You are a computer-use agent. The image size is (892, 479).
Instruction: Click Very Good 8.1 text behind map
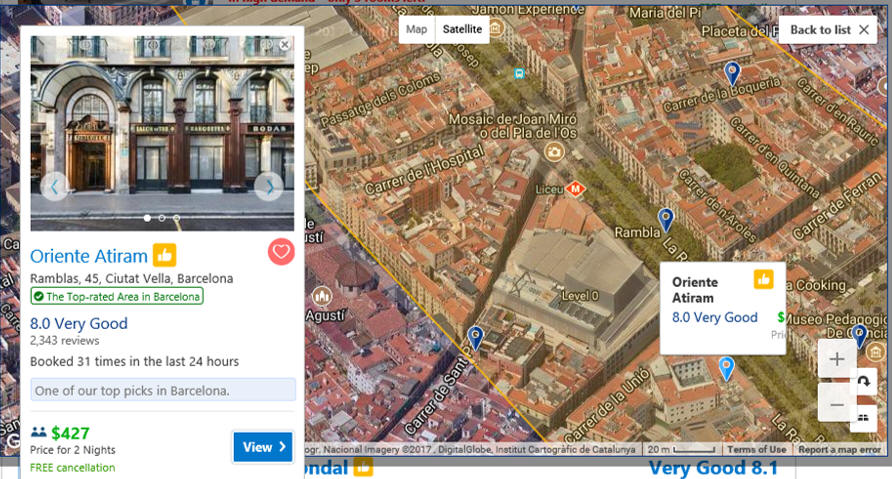(x=713, y=468)
